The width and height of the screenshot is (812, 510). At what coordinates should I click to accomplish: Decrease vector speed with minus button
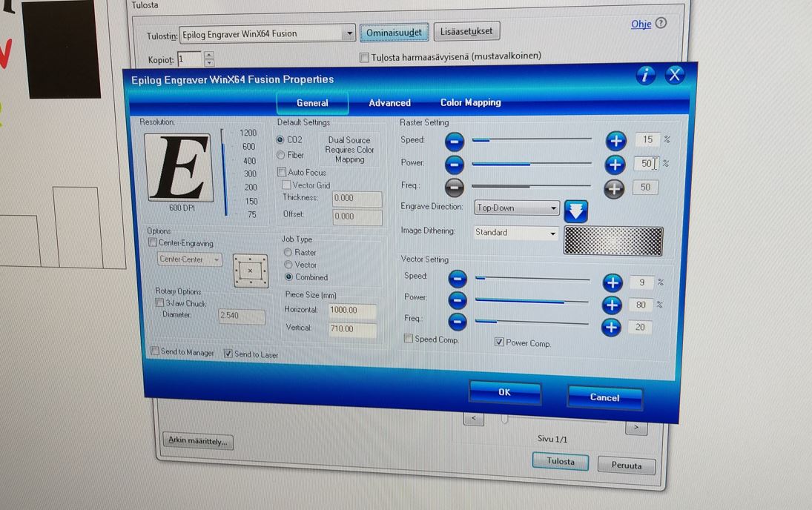coord(458,279)
